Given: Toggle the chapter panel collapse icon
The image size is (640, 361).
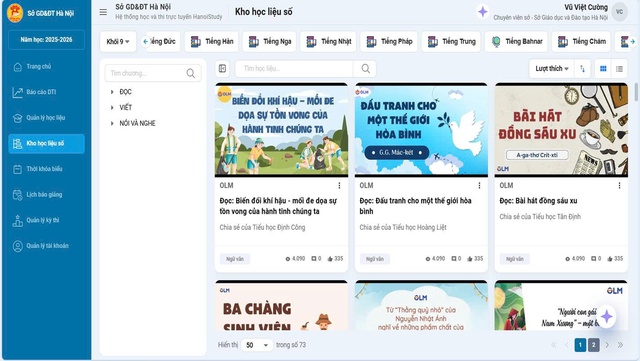Looking at the screenshot, I should [x=222, y=69].
